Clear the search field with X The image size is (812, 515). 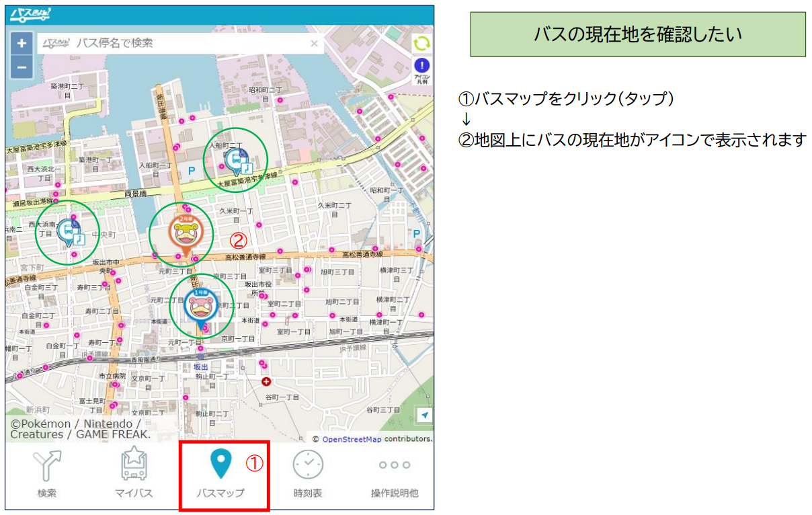click(314, 44)
